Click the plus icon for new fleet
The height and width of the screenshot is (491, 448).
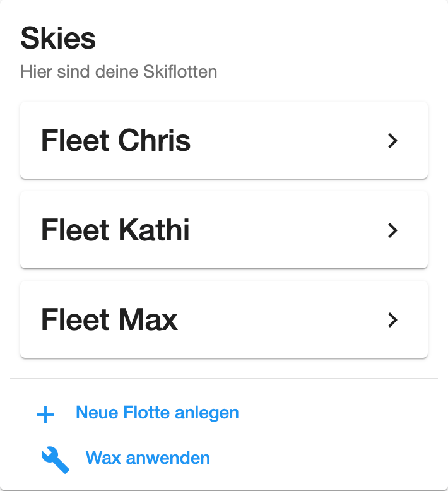(45, 415)
